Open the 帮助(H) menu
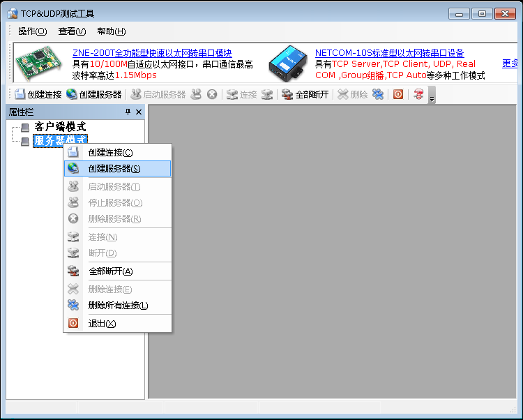Image resolution: width=523 pixels, height=420 pixels. coord(111,31)
